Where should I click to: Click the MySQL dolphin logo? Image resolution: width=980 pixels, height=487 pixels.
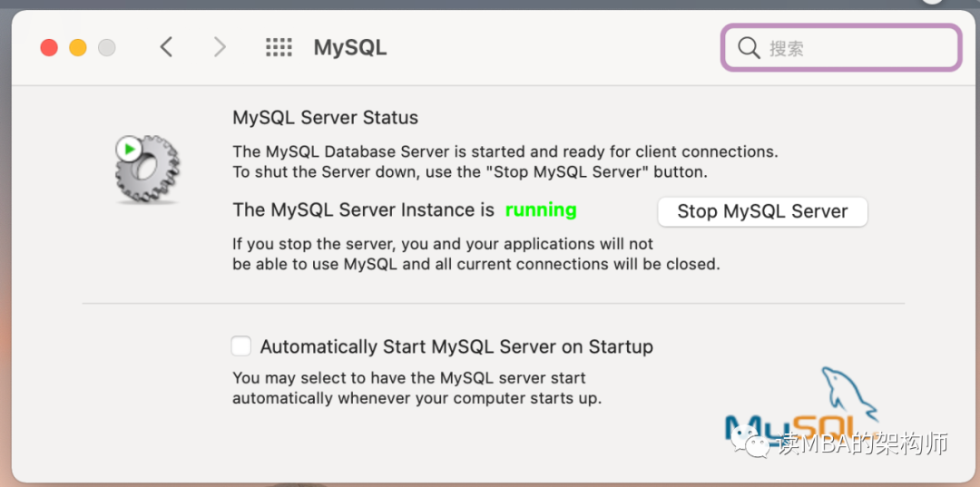click(x=848, y=394)
